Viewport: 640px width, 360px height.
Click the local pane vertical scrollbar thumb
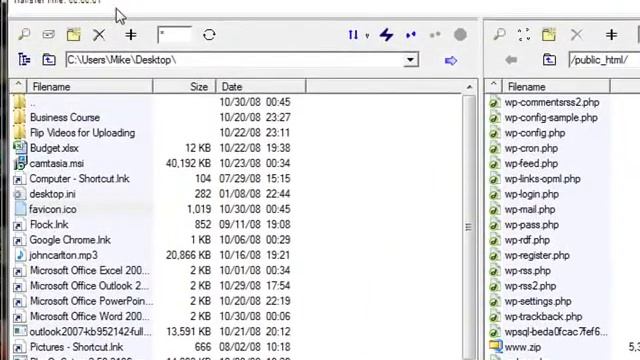point(469,227)
